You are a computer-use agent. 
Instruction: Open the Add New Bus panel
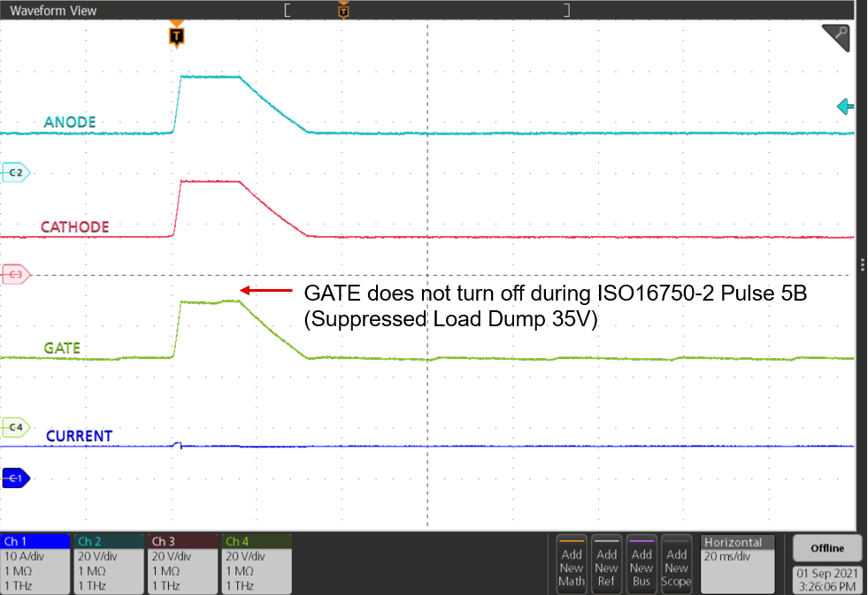click(641, 564)
